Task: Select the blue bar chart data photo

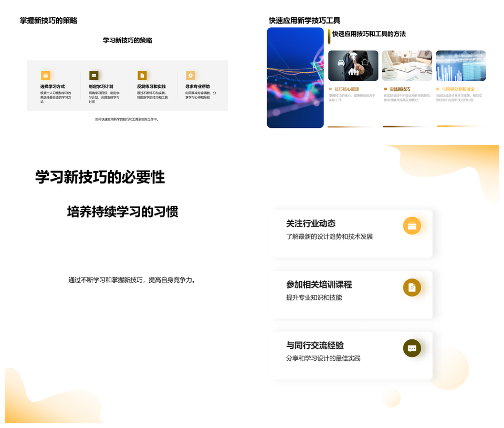Action: pos(461,66)
